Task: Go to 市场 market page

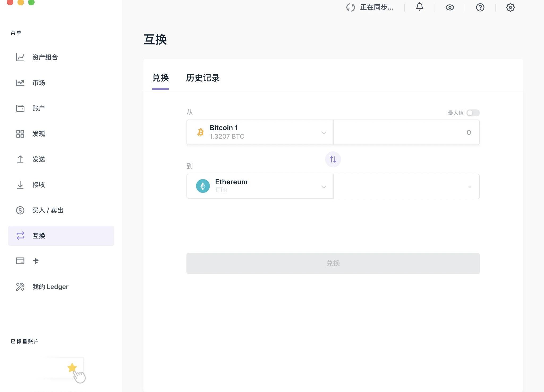Action: point(39,83)
